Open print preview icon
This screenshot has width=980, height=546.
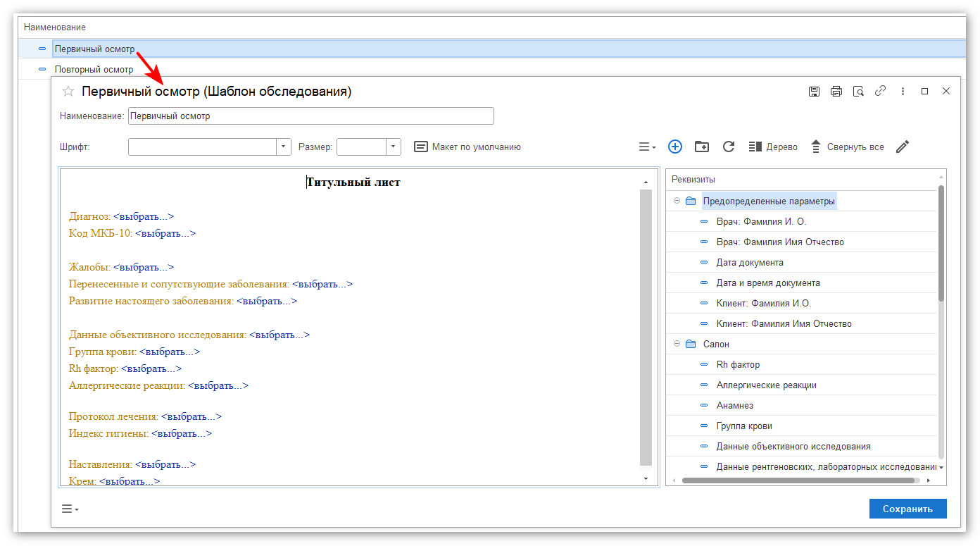(x=857, y=92)
